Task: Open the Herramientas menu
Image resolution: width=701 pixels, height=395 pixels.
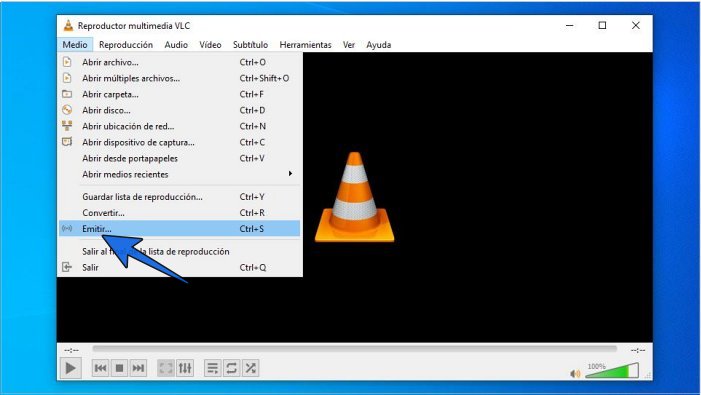Action: (x=305, y=45)
